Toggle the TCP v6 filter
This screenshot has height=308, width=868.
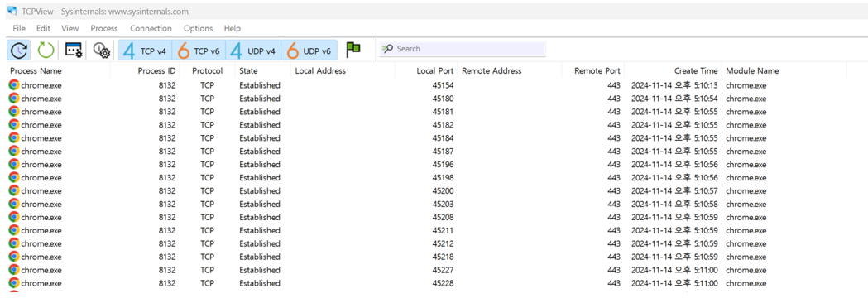tap(199, 51)
